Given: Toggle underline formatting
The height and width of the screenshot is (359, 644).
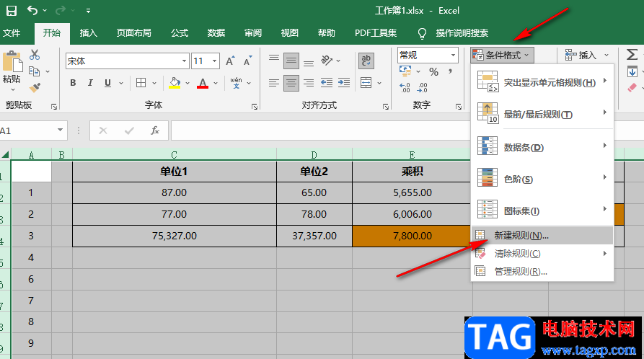Looking at the screenshot, I should pos(107,83).
